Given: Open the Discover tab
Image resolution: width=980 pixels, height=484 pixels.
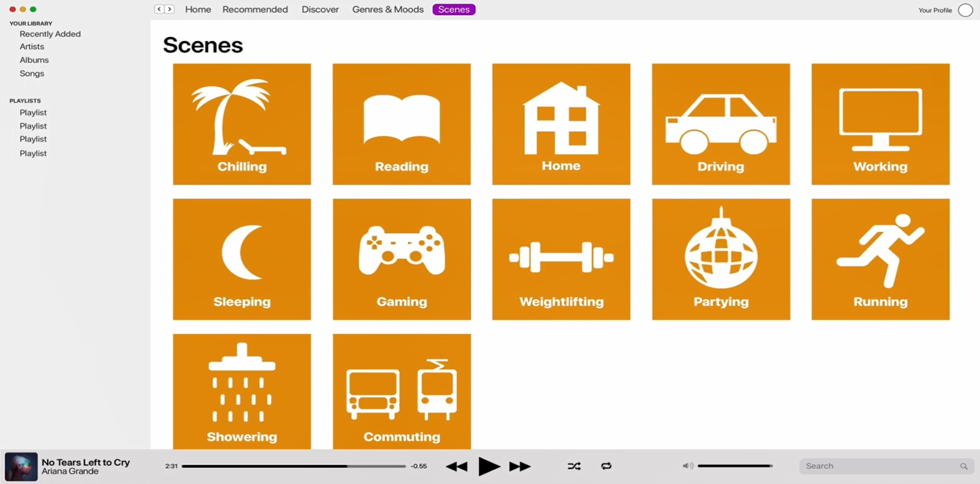Looking at the screenshot, I should click(x=320, y=10).
